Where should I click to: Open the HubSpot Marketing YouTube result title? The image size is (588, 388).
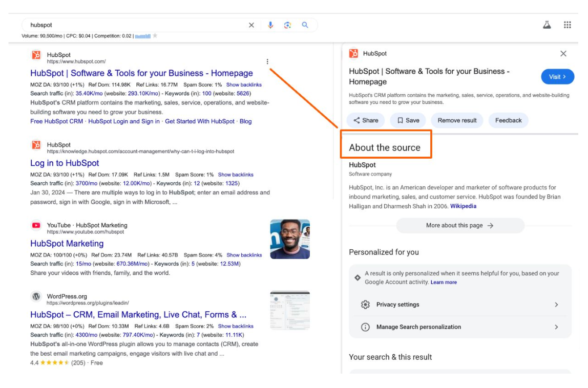pos(67,243)
